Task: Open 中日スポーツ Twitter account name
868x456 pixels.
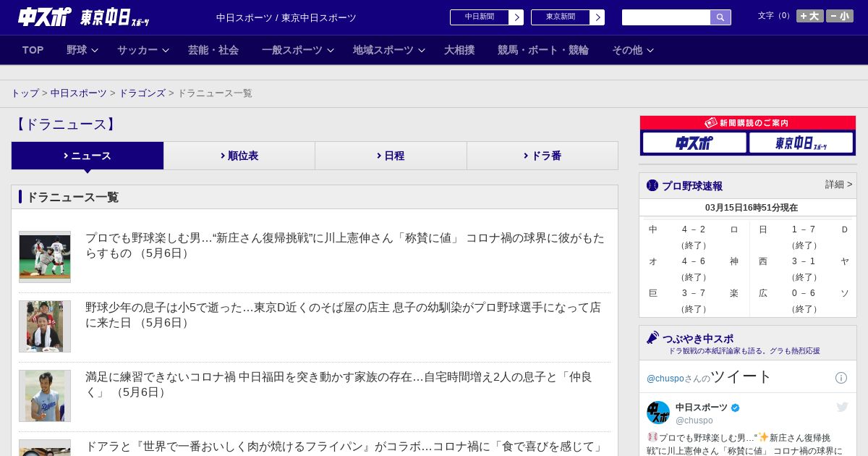Action: (702, 408)
